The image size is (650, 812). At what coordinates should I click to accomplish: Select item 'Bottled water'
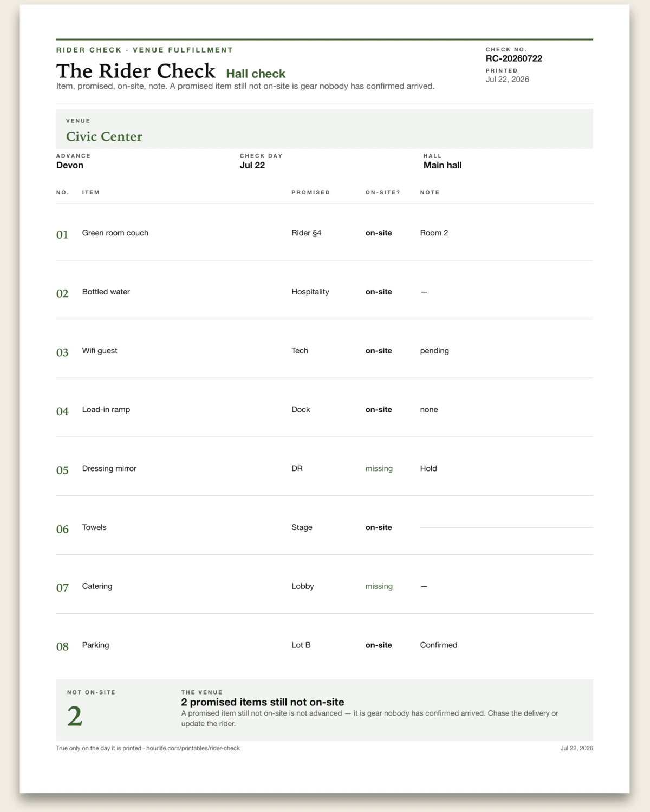pos(106,292)
